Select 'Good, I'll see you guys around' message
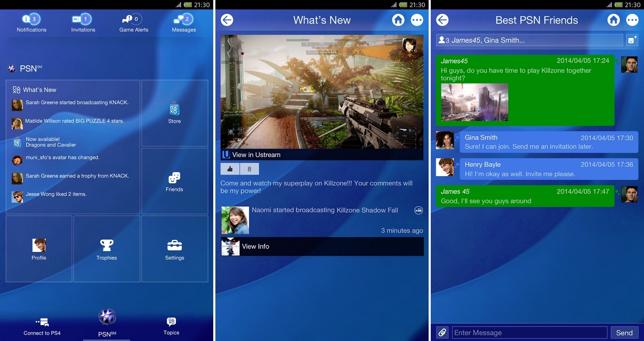Screen dimensions: 644x341 [x=525, y=196]
